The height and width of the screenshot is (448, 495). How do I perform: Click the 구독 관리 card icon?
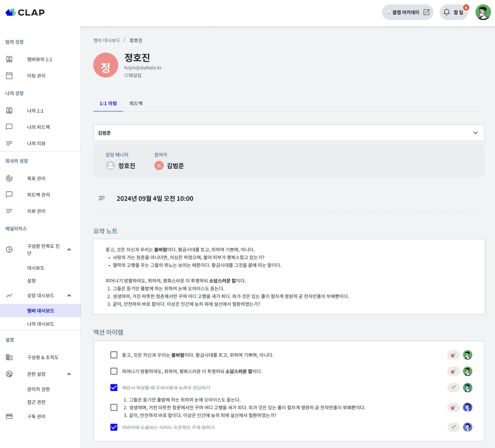pos(9,416)
